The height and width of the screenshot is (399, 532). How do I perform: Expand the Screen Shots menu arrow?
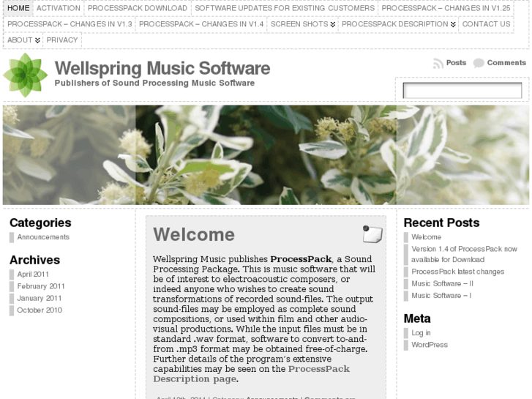click(333, 24)
